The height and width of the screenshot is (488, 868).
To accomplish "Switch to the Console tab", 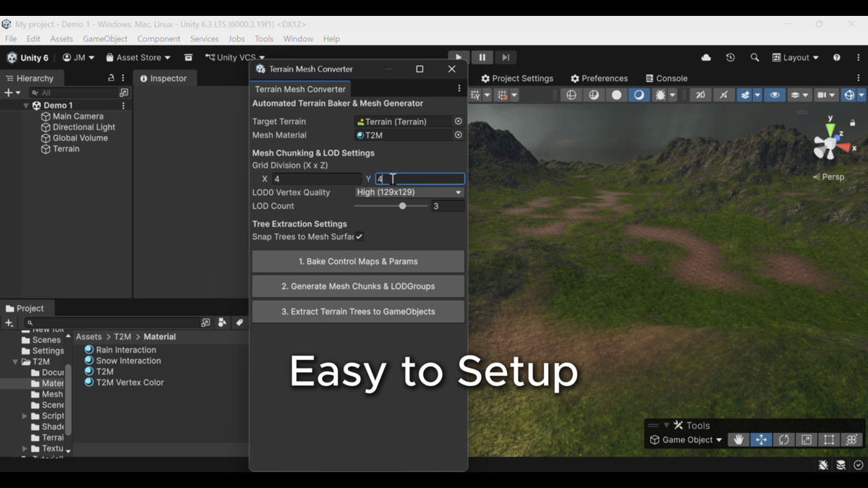I will click(x=665, y=78).
